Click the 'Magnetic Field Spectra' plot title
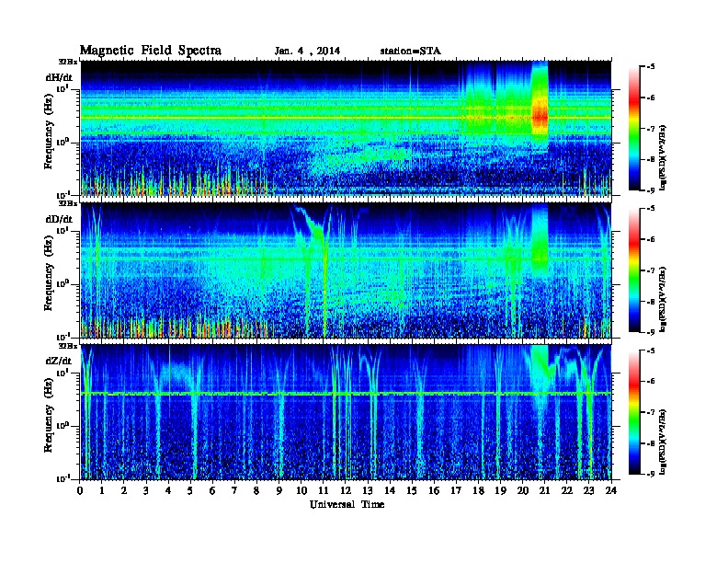 151,51
